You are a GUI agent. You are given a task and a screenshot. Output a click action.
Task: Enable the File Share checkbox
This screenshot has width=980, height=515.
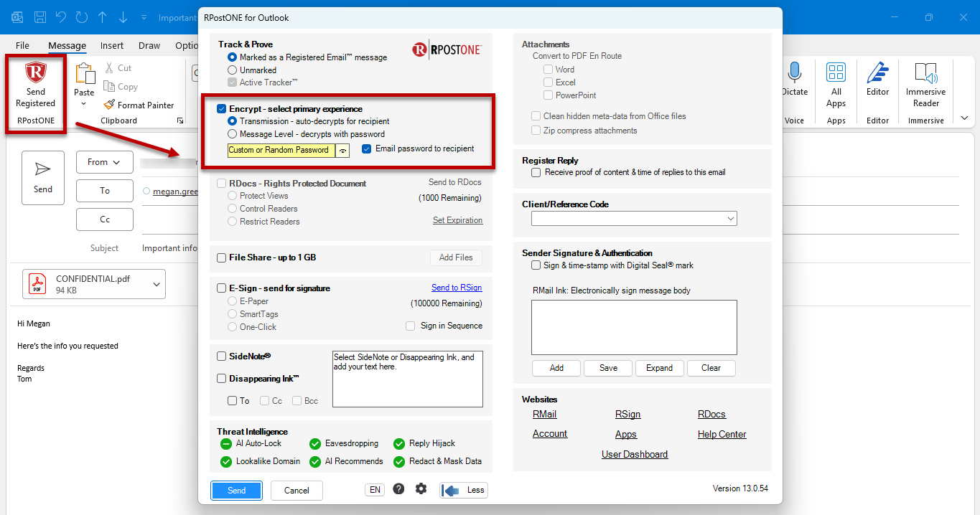222,257
